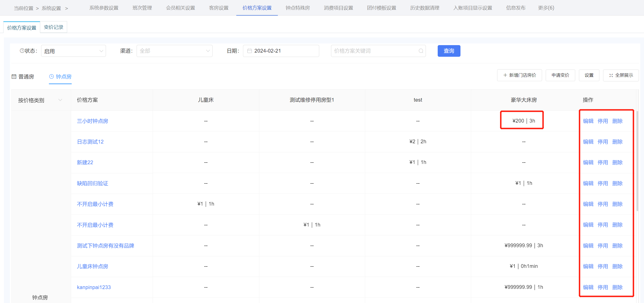This screenshot has width=644, height=303.
Task: Open the 班次管理 tab
Action: tap(142, 8)
